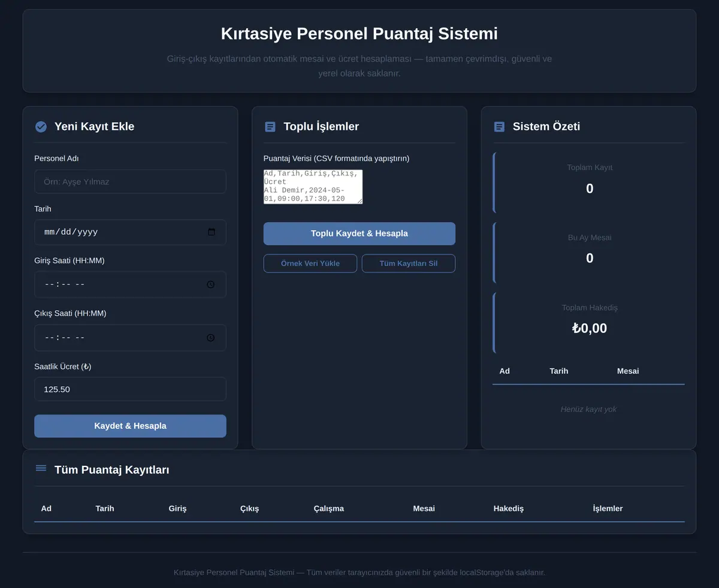Click the document icon beside Sistem Özeti

click(x=499, y=126)
